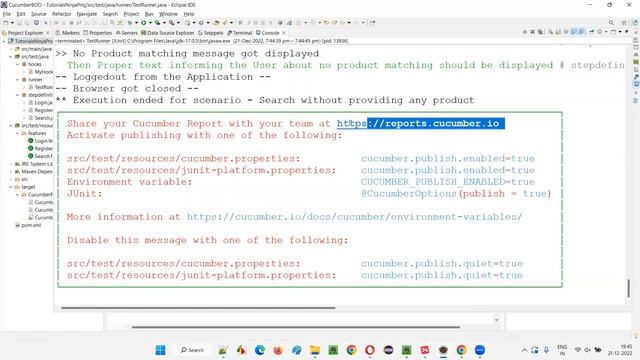This screenshot has height=360, width=640.
Task: Collapse the target folder
Action: [11, 187]
